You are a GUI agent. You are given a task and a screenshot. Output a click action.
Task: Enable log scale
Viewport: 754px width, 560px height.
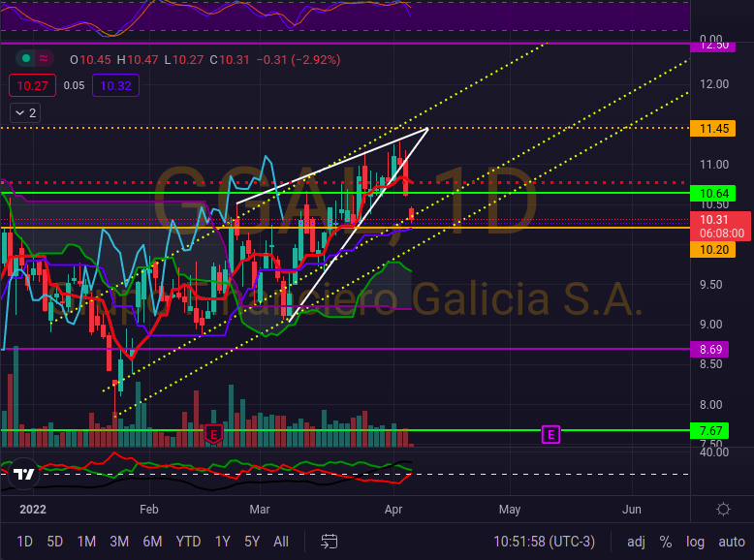pos(695,541)
